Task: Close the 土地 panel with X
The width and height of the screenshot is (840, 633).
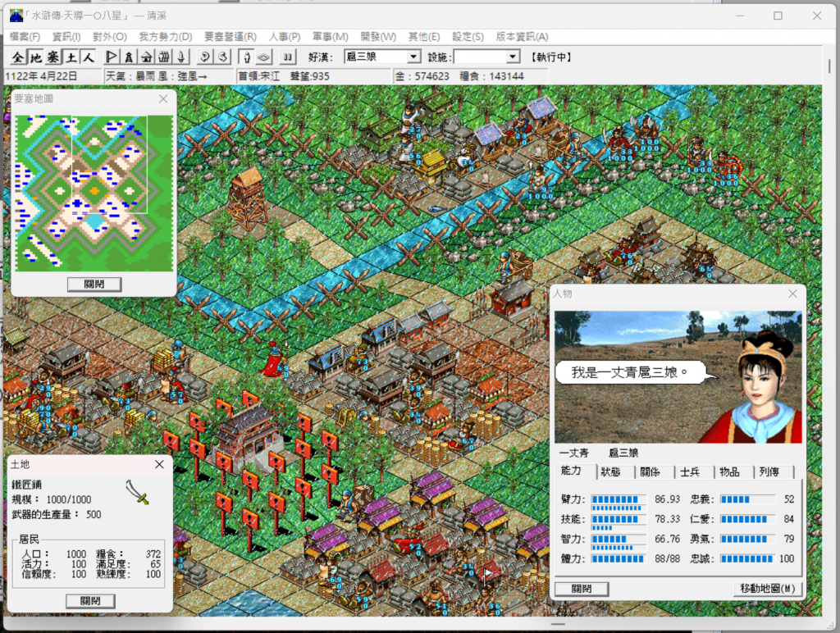Action: (x=159, y=464)
